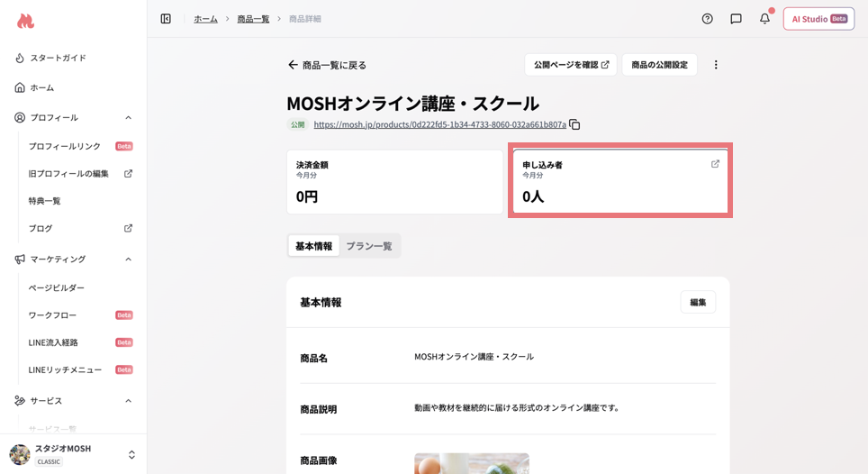868x474 pixels.
Task: Open the notifications bell
Action: (764, 19)
